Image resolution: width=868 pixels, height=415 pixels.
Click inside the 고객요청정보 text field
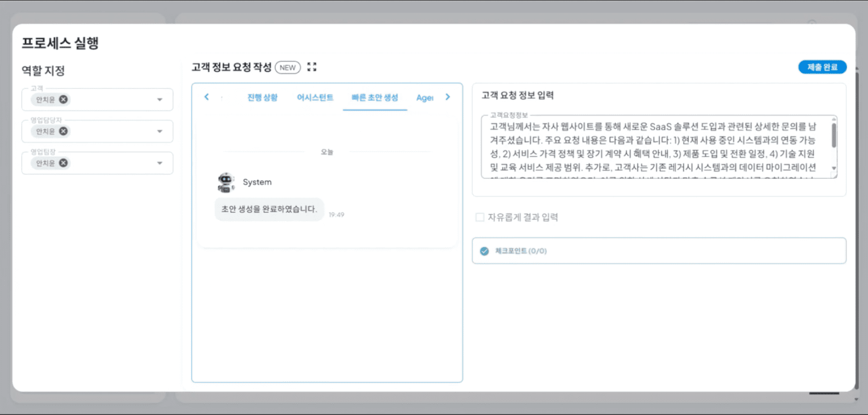(653, 147)
